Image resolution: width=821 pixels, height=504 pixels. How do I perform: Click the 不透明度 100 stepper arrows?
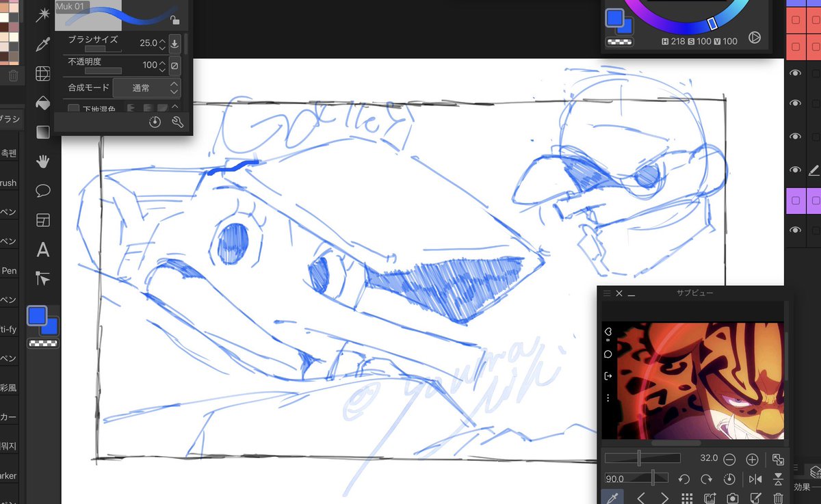coord(162,66)
